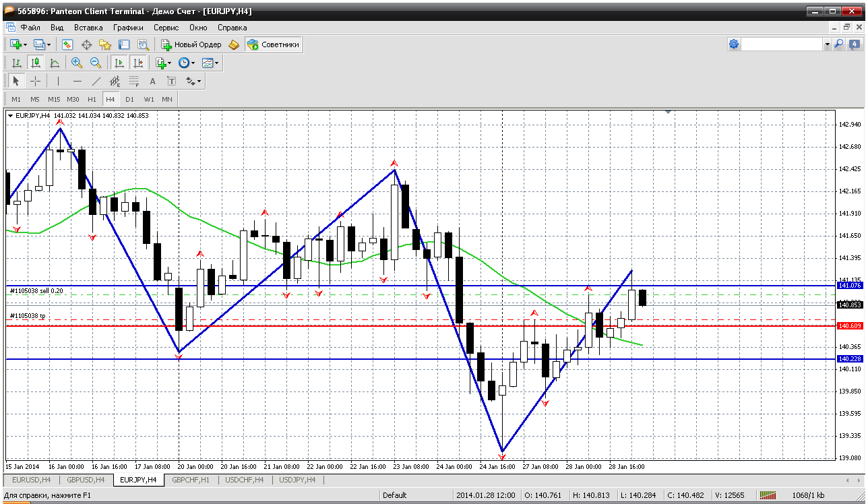Switch to the USDJPY,H4 chart tab

click(297, 480)
